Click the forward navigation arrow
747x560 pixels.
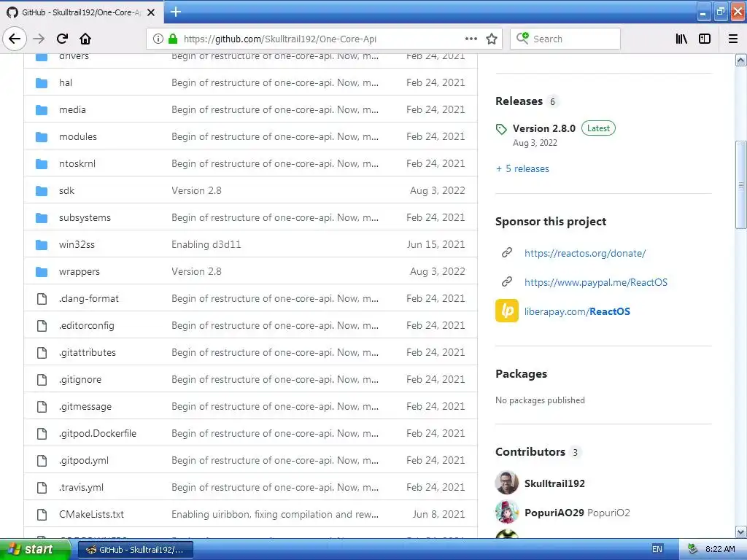point(39,39)
